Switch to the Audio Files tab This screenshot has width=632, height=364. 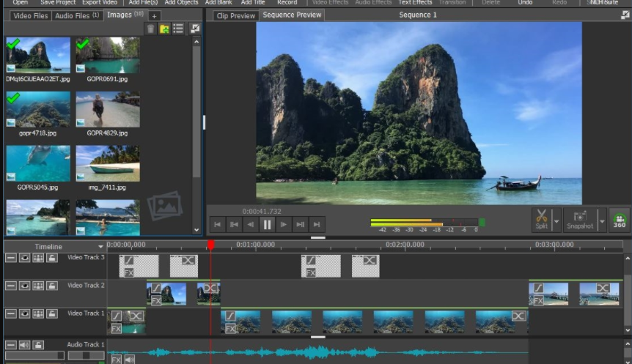[x=76, y=15]
